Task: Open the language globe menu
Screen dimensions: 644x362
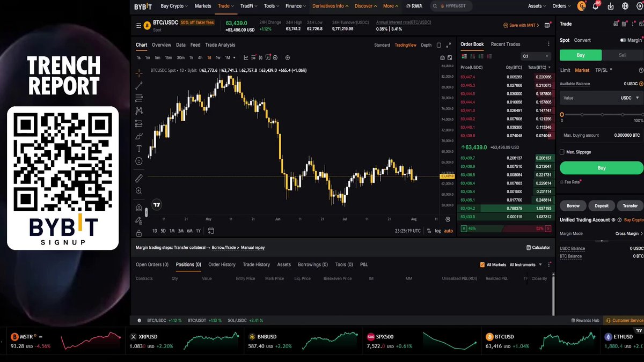Action: point(625,6)
